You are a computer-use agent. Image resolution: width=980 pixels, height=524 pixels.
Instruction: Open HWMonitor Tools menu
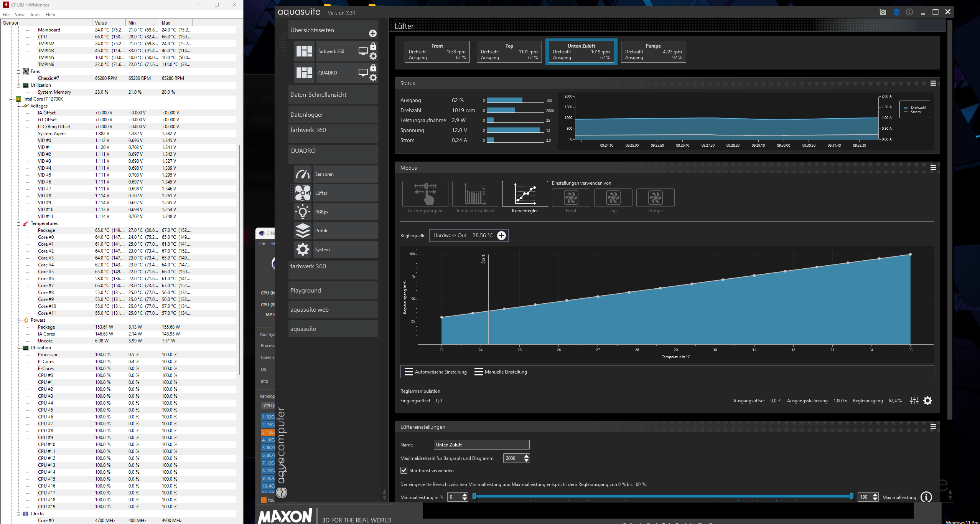[x=35, y=15]
